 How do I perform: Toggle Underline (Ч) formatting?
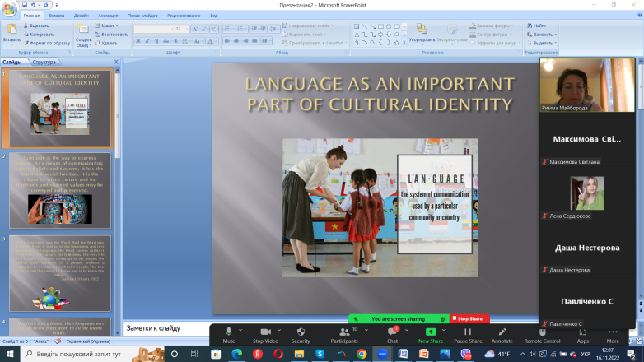[x=156, y=41]
